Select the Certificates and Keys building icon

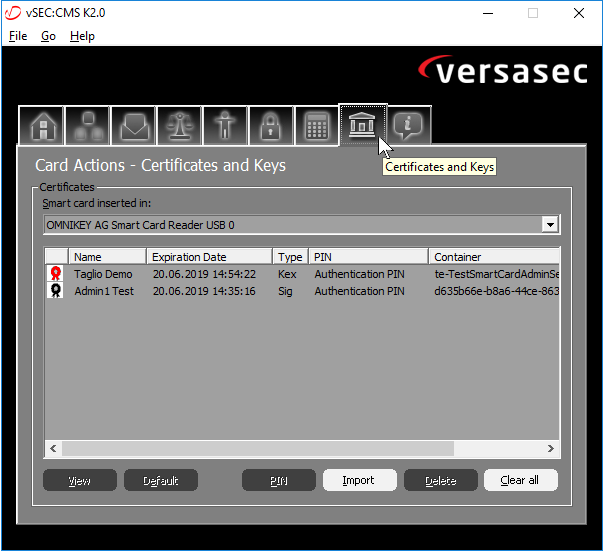coord(362,125)
